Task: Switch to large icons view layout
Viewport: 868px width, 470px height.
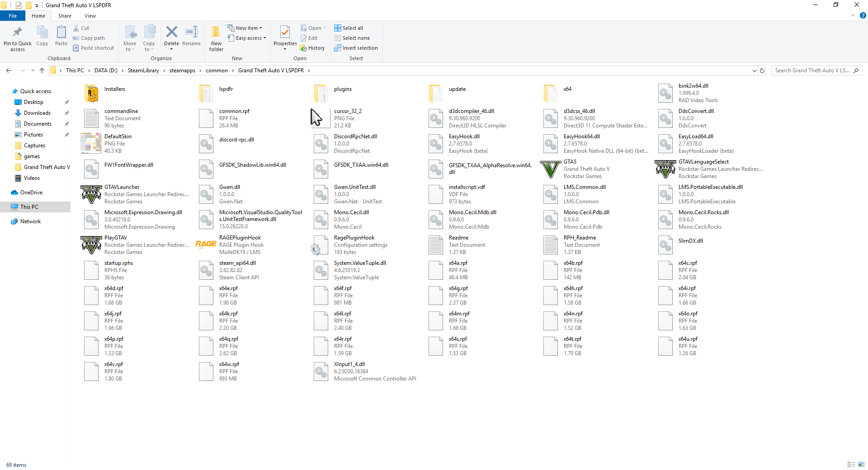Action: (x=861, y=465)
